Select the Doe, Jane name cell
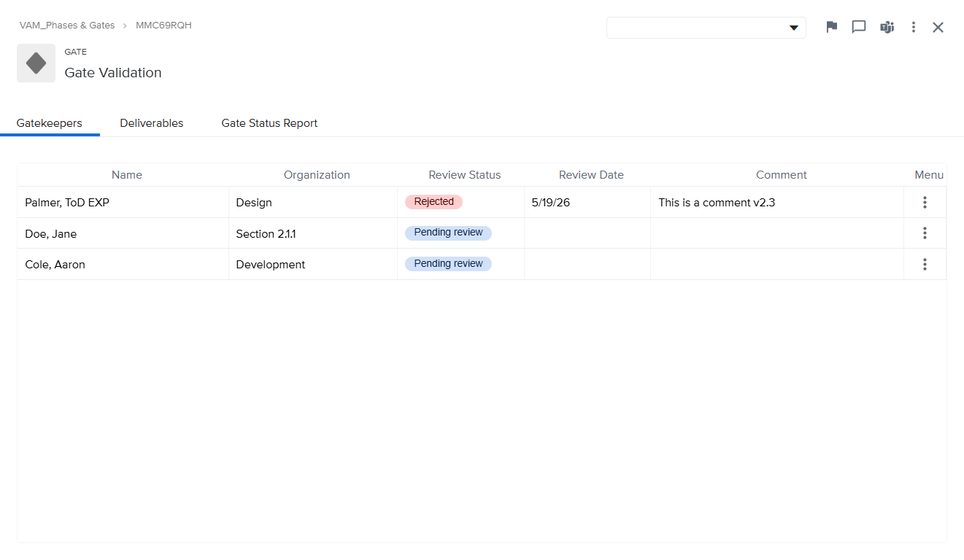Viewport: 964px width, 560px height. point(123,233)
